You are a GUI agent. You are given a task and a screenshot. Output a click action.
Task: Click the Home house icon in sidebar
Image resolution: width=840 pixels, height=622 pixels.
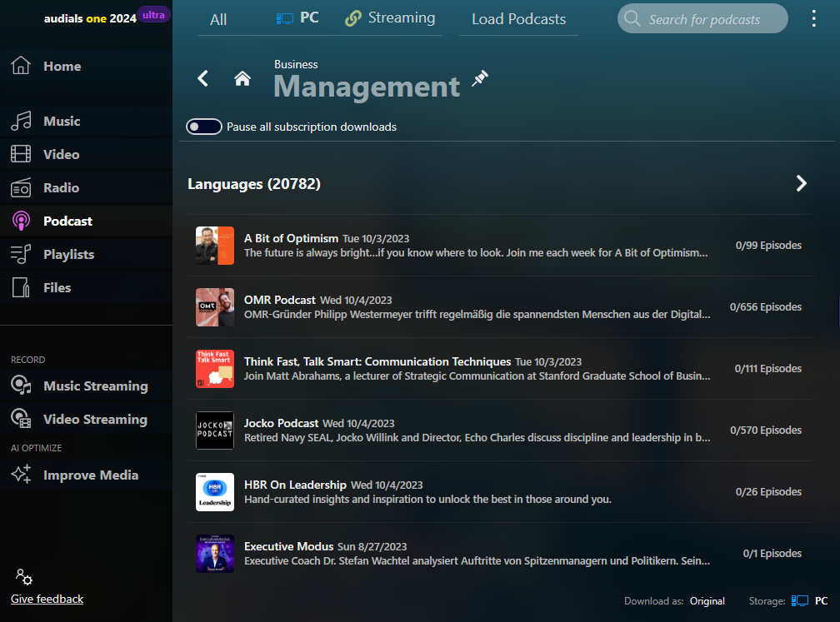(x=21, y=65)
